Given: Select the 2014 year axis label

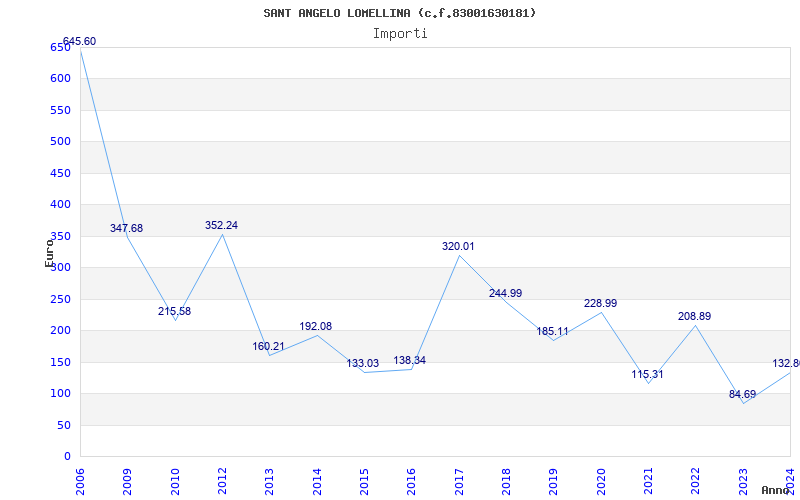Looking at the screenshot, I should (317, 482).
